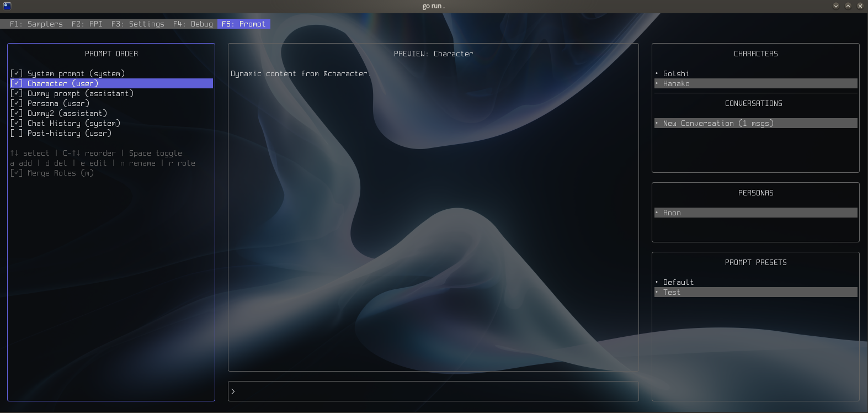This screenshot has width=868, height=413.
Task: Uncheck the Chat History (system) checkbox
Action: (x=17, y=123)
